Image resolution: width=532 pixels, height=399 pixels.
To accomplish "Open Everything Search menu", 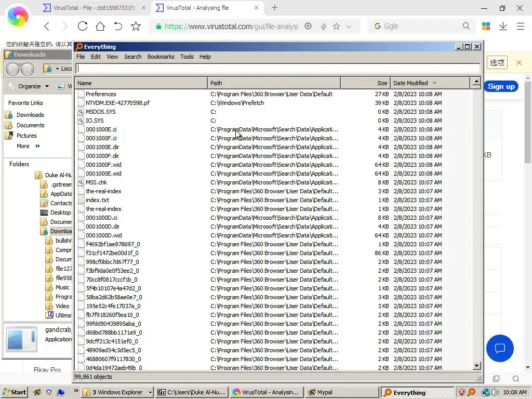I will [132, 57].
